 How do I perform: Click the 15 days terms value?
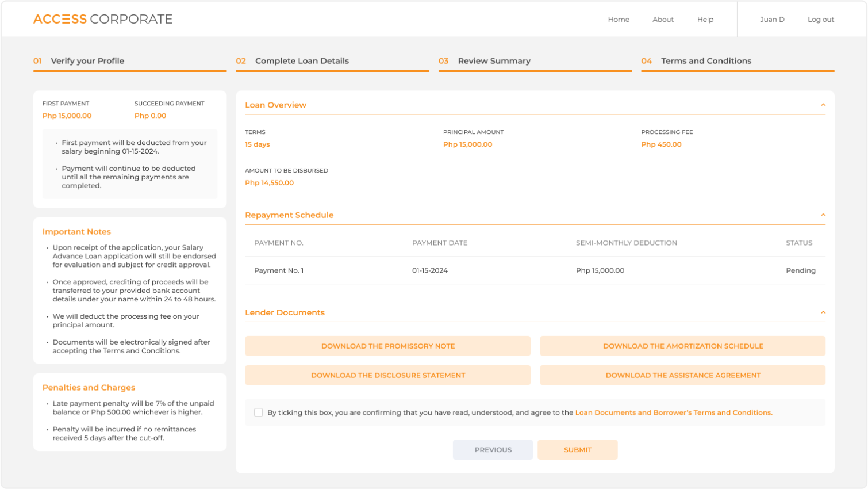click(x=257, y=144)
